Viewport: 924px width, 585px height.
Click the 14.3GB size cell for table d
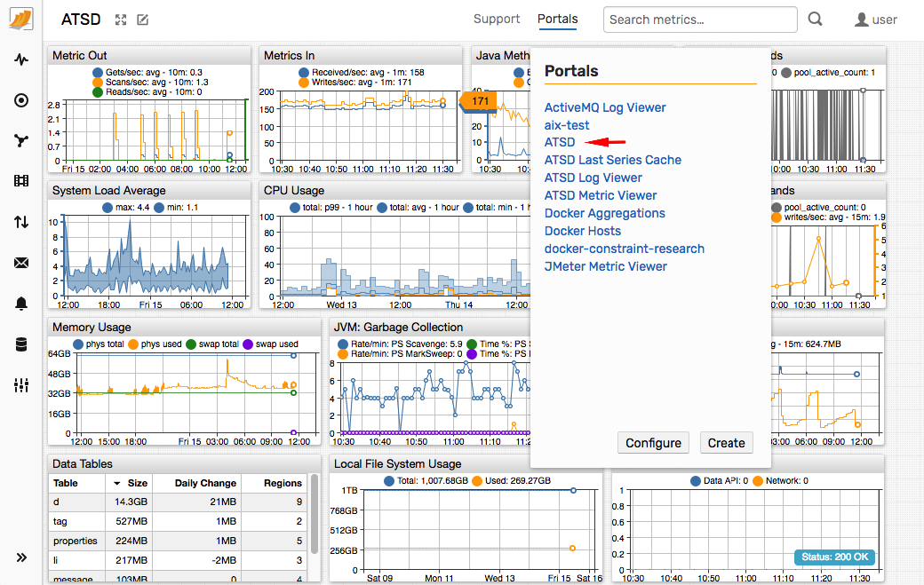pos(131,502)
